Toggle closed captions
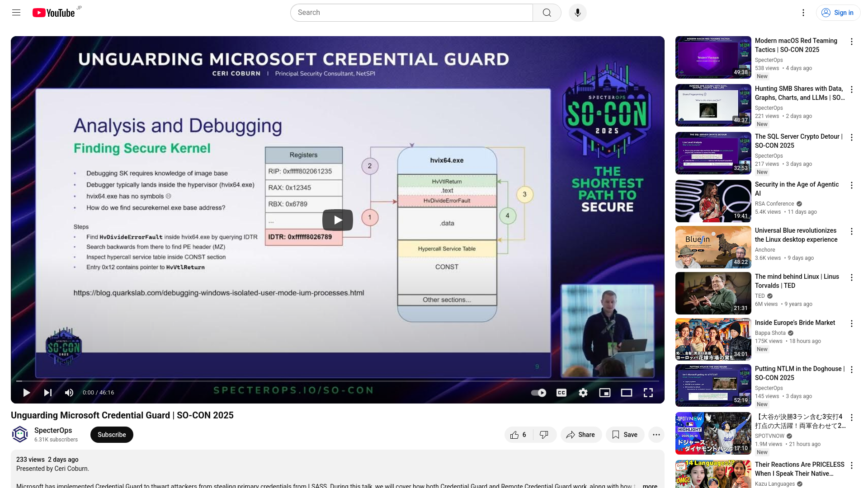 (561, 393)
